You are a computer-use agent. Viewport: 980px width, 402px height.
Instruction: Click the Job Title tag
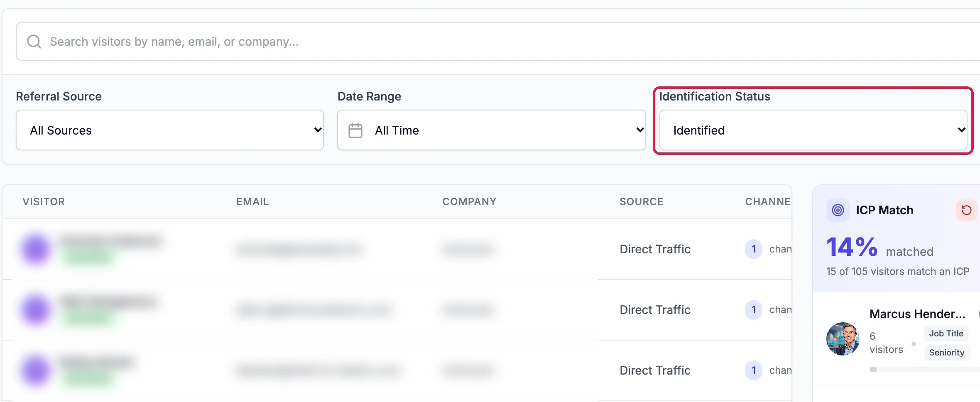[x=946, y=333]
